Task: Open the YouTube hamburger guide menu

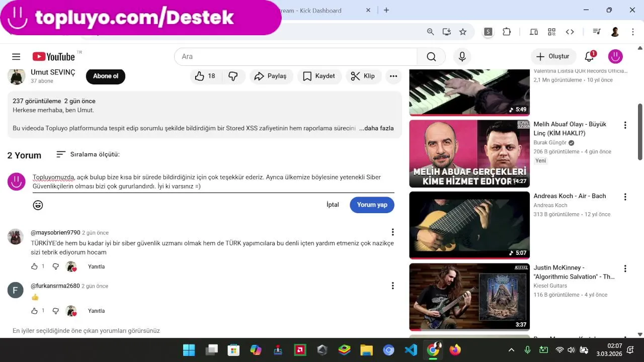Action: pyautogui.click(x=16, y=57)
